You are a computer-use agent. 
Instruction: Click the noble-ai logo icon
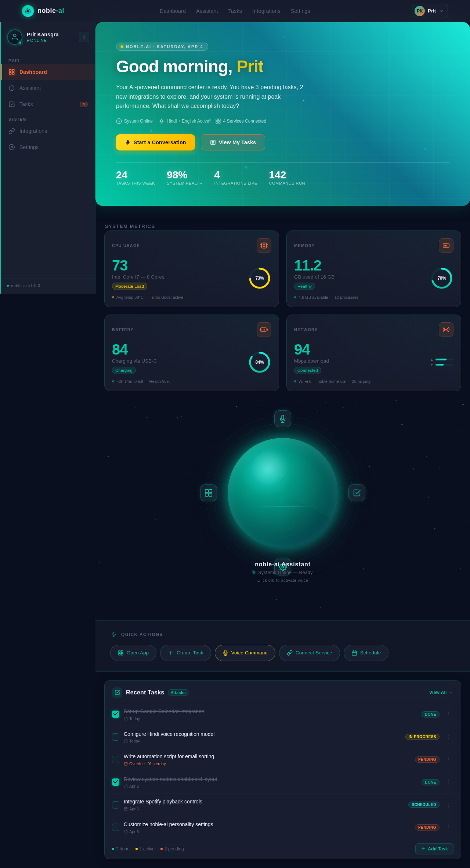[28, 11]
